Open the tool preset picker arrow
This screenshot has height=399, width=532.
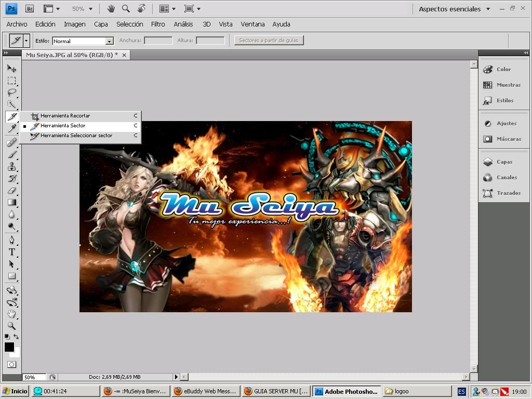click(x=26, y=41)
